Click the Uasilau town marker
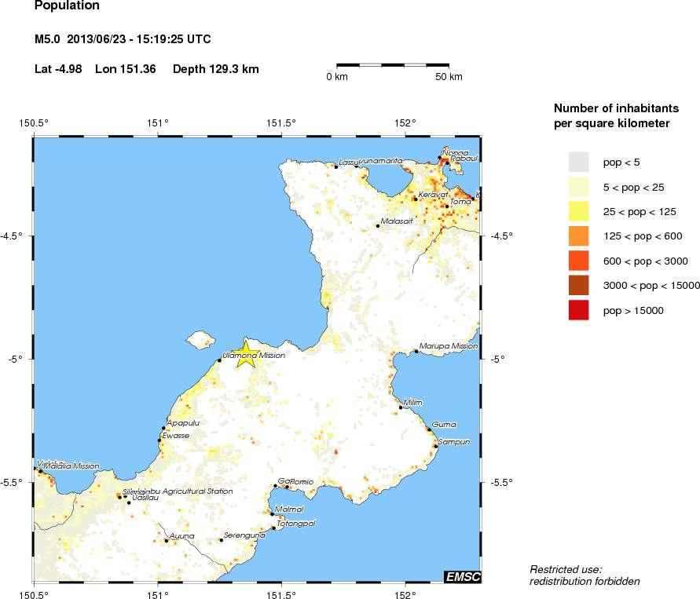Screen dimensions: 700x599 click(130, 502)
